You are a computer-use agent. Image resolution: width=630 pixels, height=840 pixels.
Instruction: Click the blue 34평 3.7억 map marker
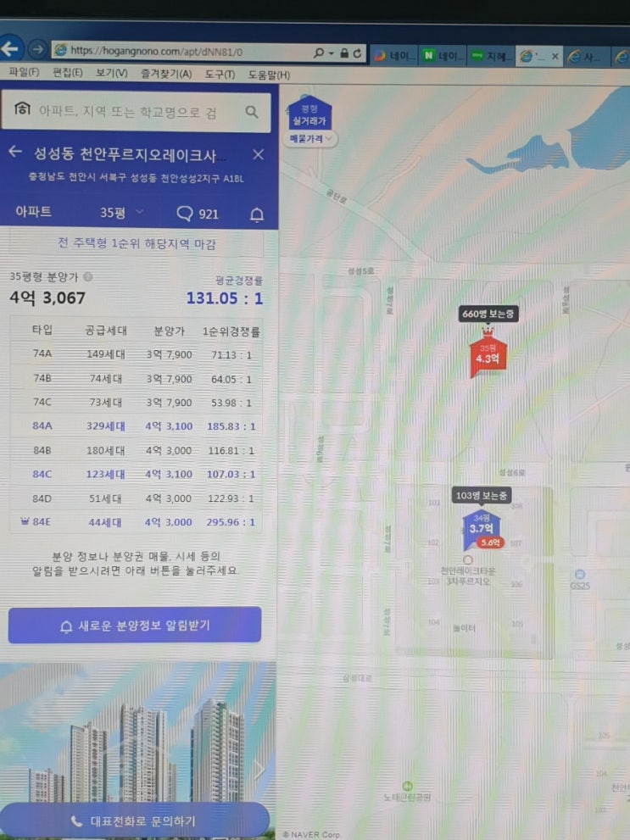click(x=481, y=527)
